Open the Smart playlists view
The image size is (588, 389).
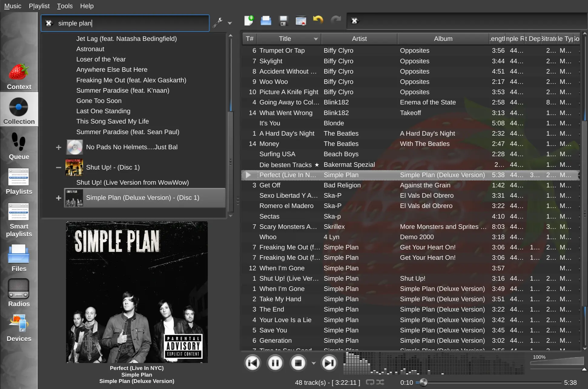point(19,219)
